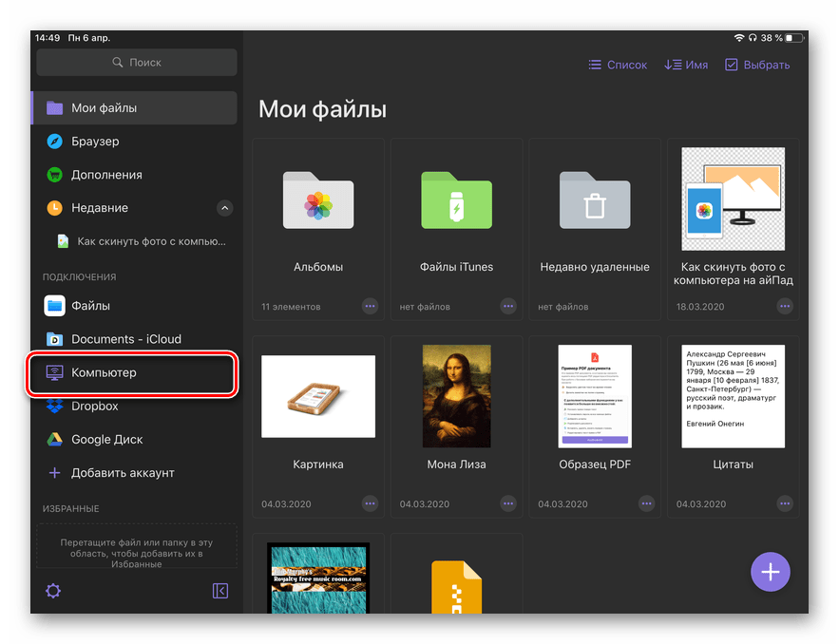Click date '18.03.2020' under file
Image resolution: width=839 pixels, height=644 pixels.
pyautogui.click(x=700, y=307)
